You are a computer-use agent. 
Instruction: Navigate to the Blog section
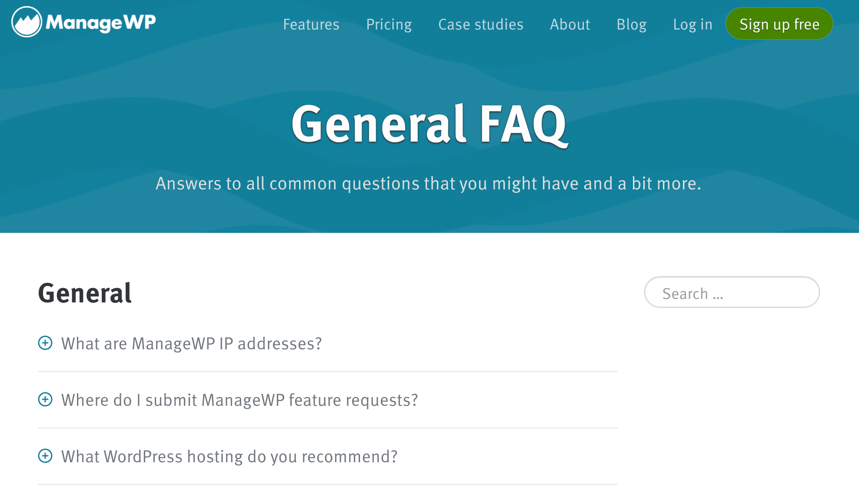[x=632, y=24]
